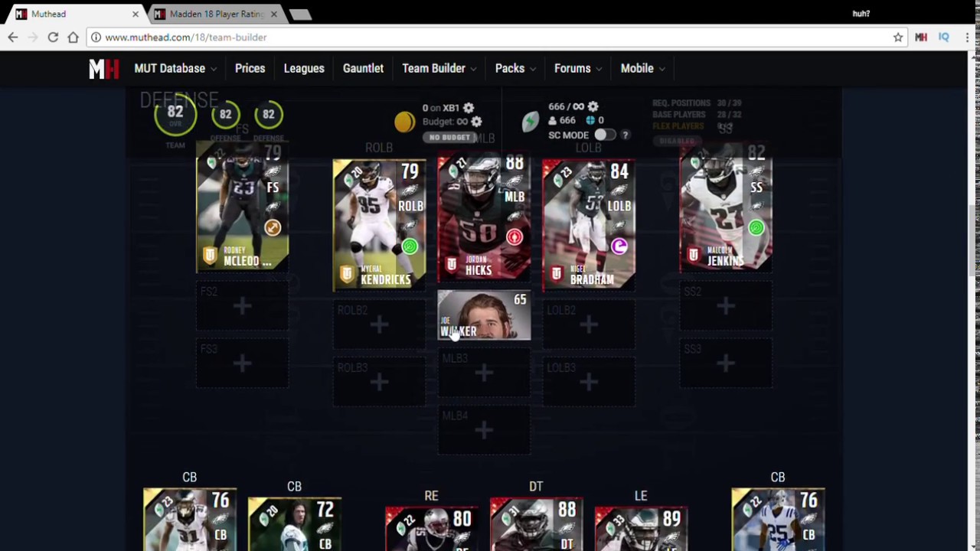Select the 89 overall LE card
This screenshot has width=980, height=551.
(x=641, y=528)
